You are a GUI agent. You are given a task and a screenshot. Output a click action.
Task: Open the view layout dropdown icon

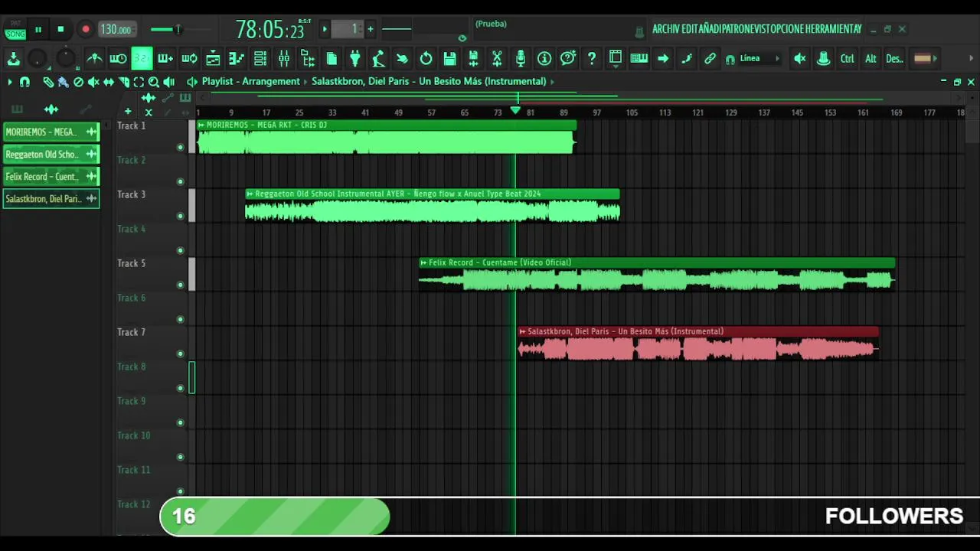(615, 58)
